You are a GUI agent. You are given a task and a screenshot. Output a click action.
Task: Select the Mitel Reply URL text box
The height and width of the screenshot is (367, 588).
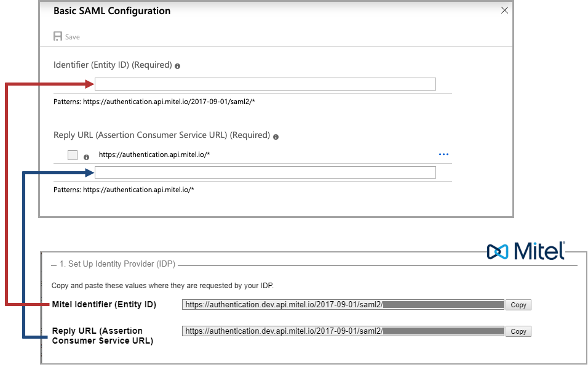343,331
